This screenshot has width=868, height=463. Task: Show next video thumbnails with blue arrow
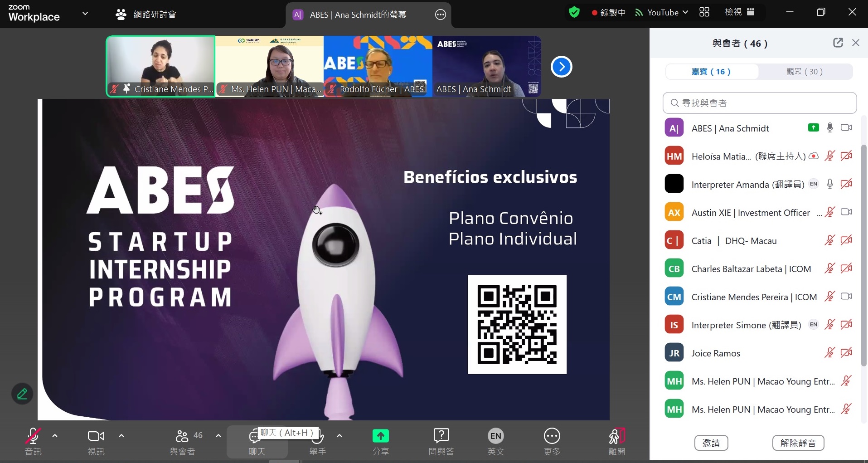pos(562,67)
